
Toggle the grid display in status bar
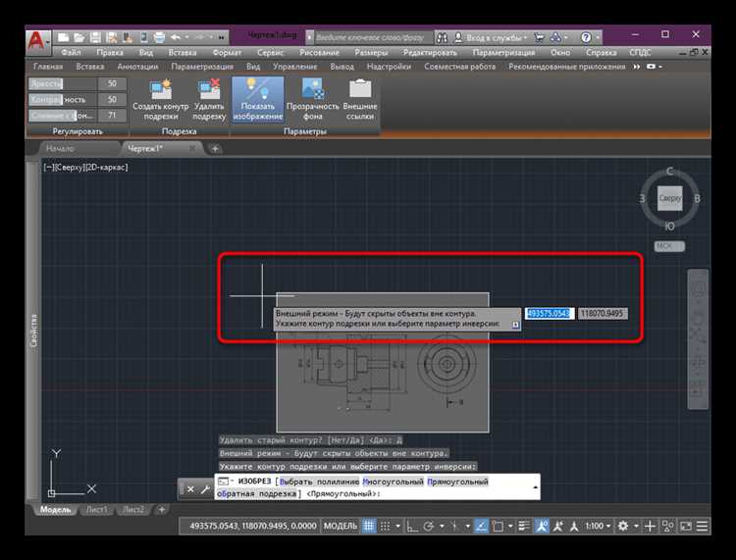pos(369,527)
